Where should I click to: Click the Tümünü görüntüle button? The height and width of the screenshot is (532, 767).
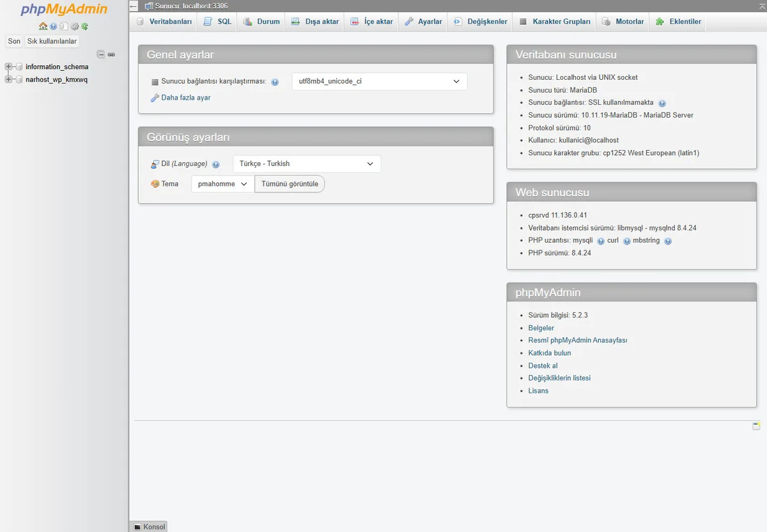290,184
